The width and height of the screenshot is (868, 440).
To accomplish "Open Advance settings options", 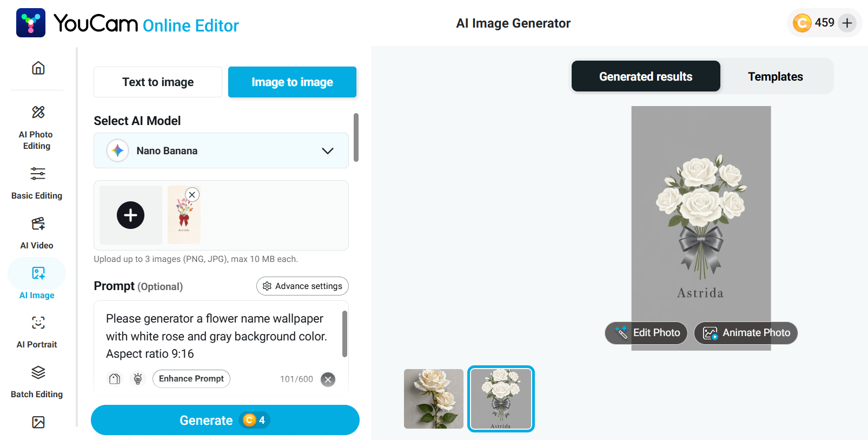I will [x=302, y=286].
